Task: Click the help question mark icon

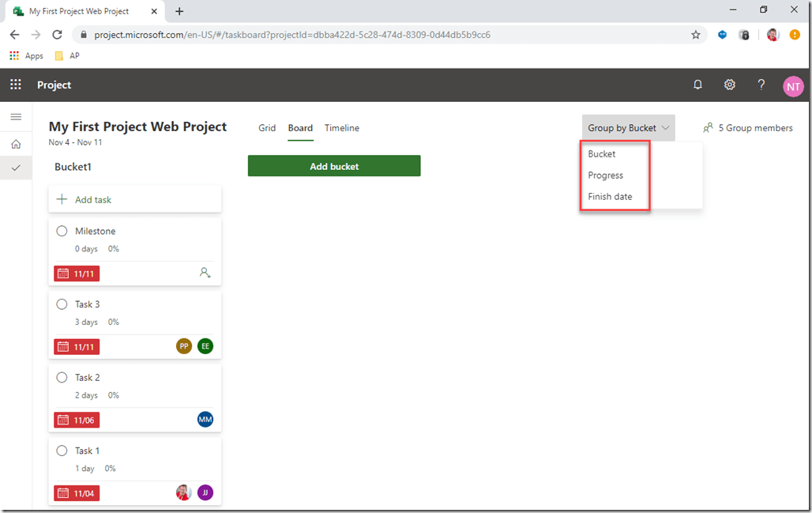Action: tap(761, 85)
